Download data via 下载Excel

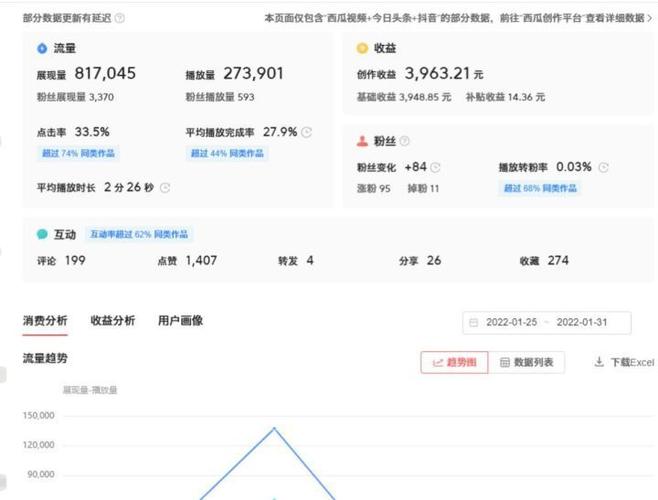pyautogui.click(x=624, y=362)
